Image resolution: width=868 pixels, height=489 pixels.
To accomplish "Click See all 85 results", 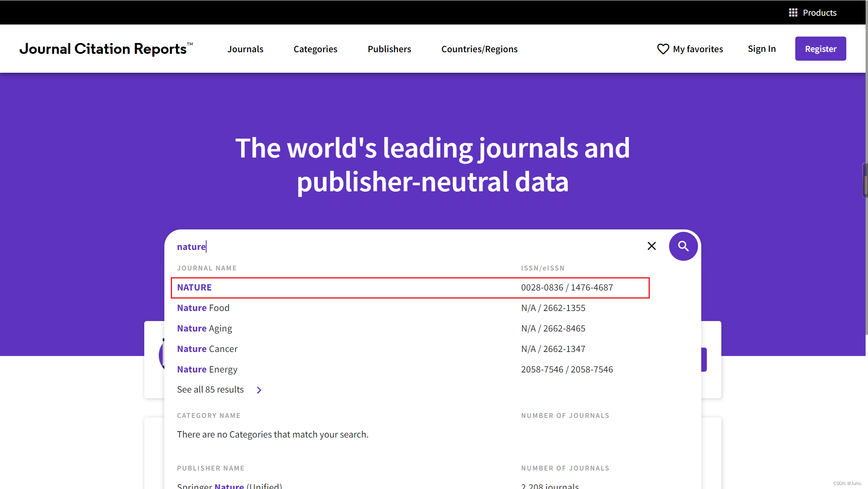I will point(210,389).
